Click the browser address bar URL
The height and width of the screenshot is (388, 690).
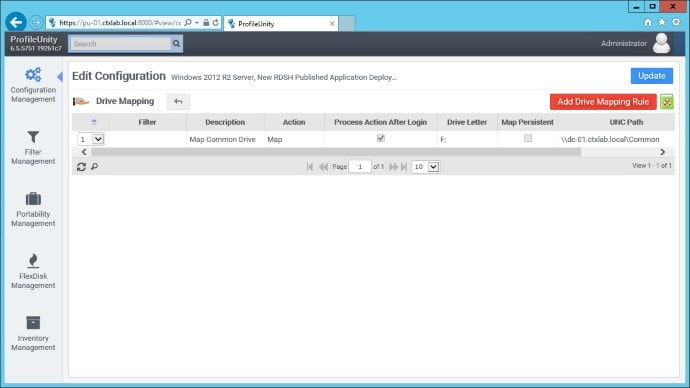120,22
